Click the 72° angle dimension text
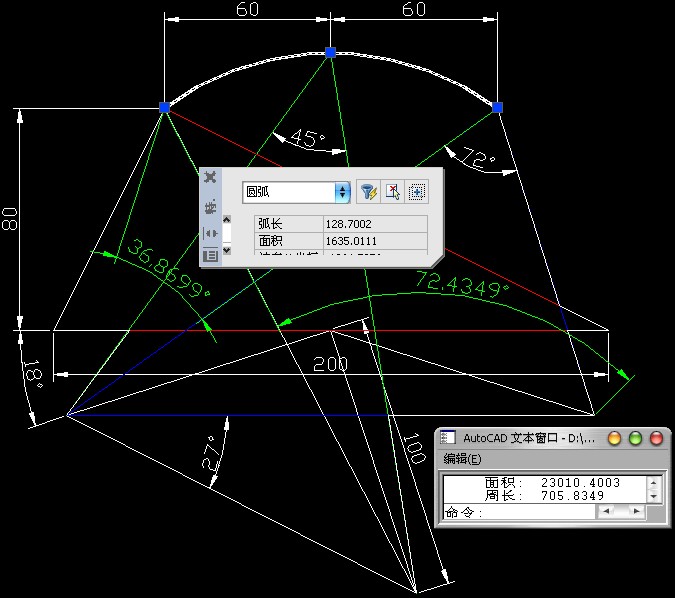Screen dimensions: 675x598 click(479, 158)
